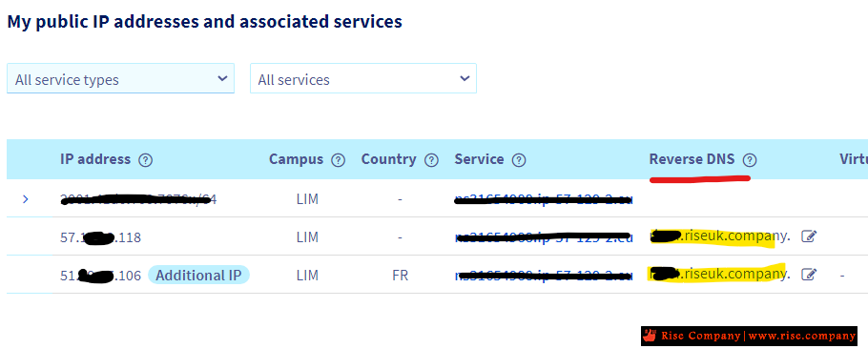The image size is (868, 349).
Task: Open the All service types dropdown
Action: coord(121,78)
